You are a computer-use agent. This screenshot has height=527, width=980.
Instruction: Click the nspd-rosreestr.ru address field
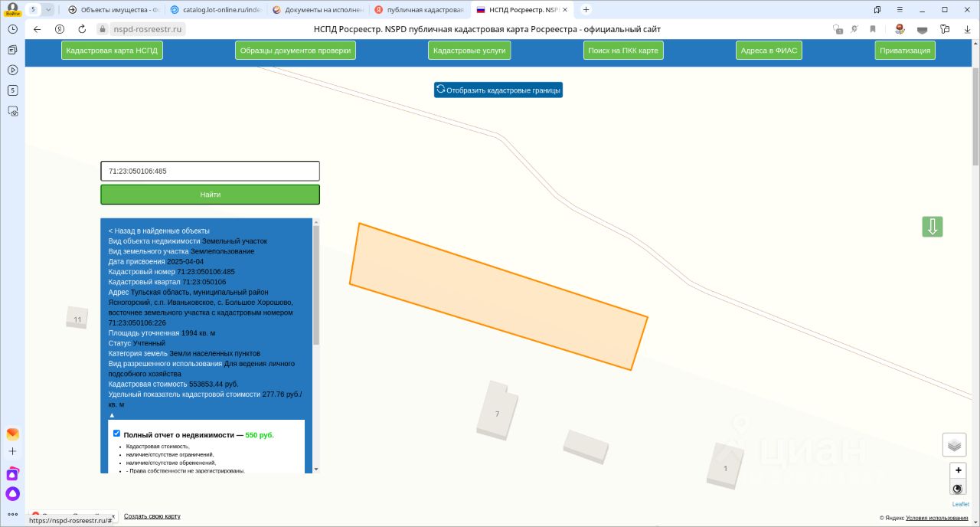click(148, 29)
